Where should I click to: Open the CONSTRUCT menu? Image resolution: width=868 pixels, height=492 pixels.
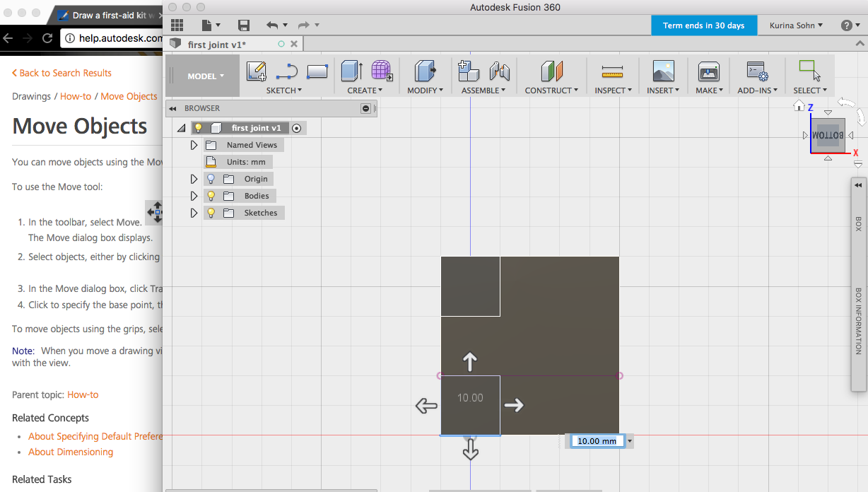click(x=551, y=90)
